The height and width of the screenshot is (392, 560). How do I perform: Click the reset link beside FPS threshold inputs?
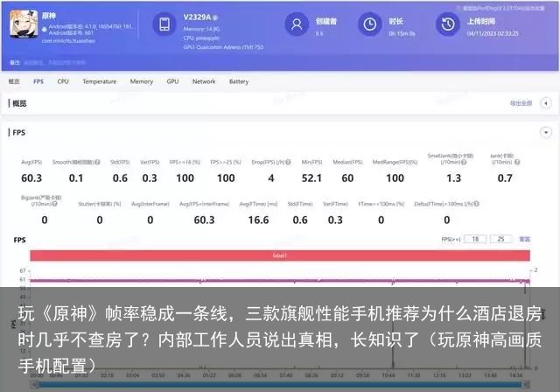pos(525,239)
